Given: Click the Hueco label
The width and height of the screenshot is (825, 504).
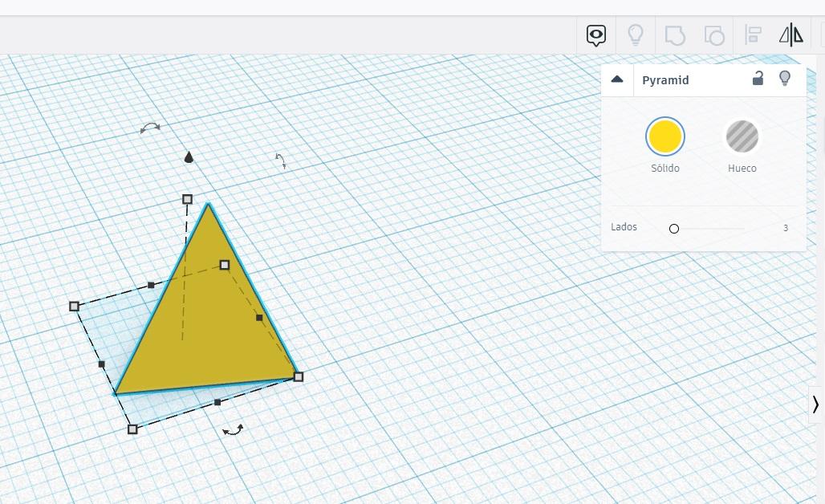Looking at the screenshot, I should click(x=742, y=169).
